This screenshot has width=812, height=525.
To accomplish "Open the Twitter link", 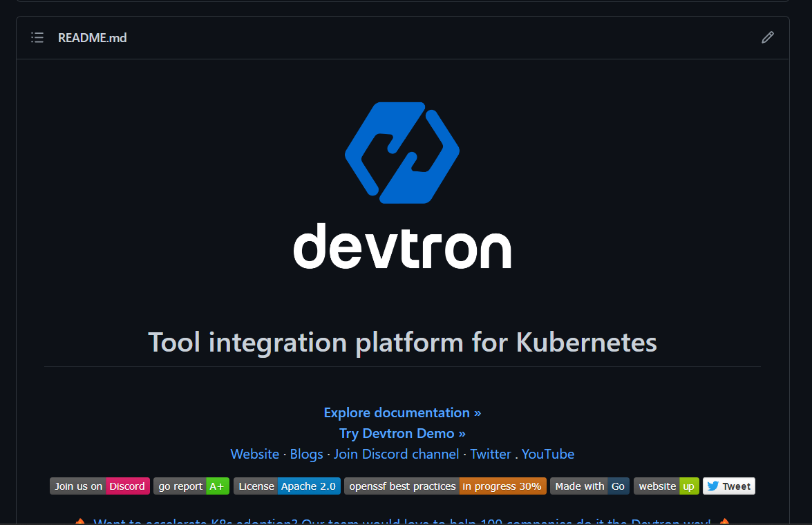I will coord(491,454).
